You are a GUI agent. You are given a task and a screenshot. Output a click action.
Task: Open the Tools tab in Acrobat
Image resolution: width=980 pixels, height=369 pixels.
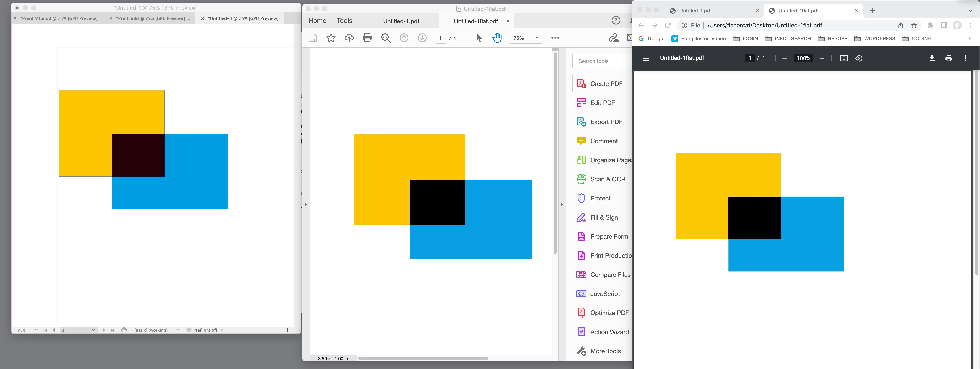click(344, 21)
